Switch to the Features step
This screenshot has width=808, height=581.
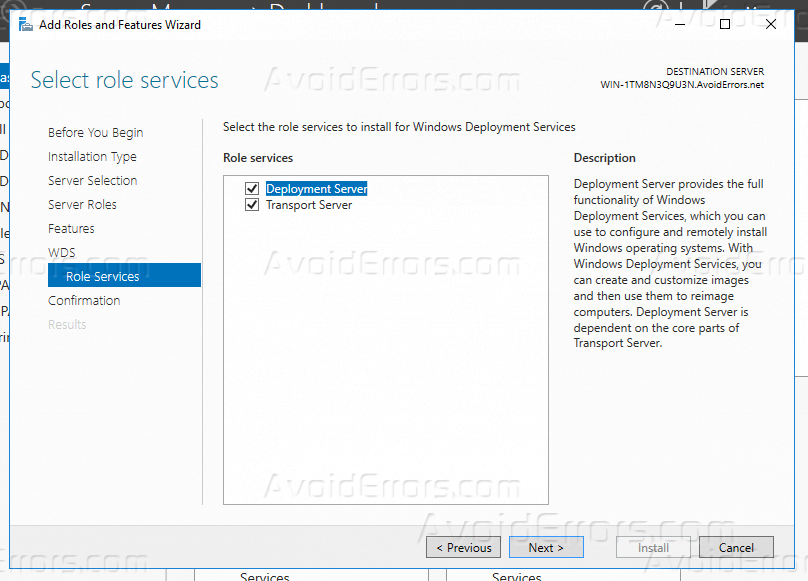[71, 229]
